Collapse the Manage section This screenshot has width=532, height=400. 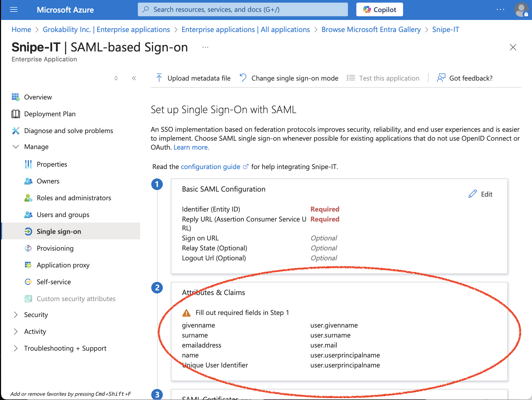pos(16,147)
